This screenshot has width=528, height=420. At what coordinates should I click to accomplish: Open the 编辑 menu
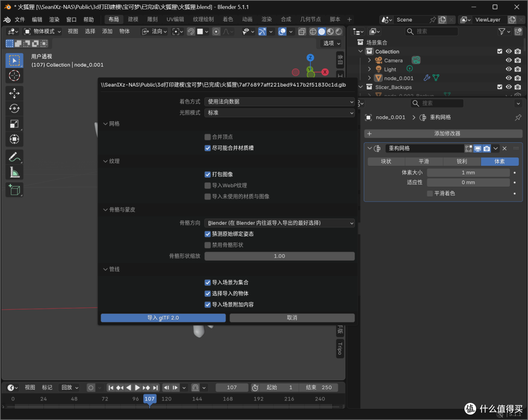pos(37,20)
